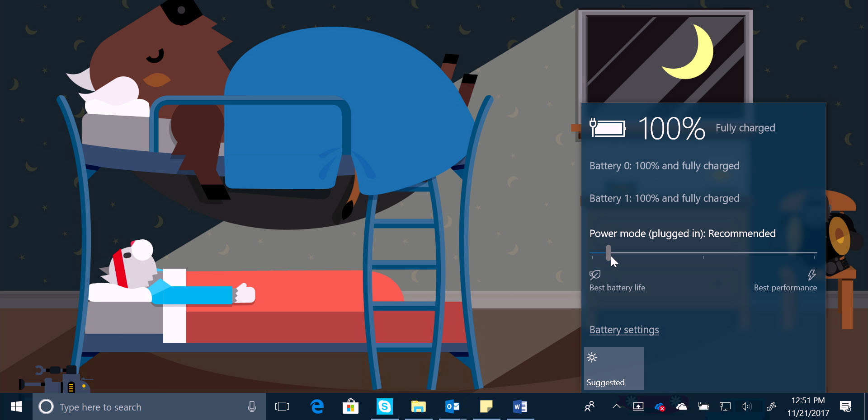Open the network tray icon
This screenshot has height=420, width=868.
725,407
